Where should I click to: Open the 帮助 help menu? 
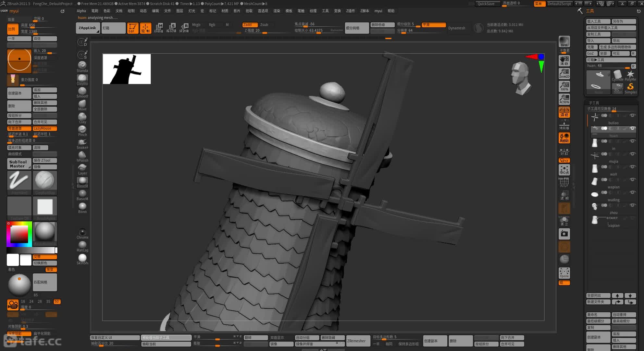tap(391, 11)
